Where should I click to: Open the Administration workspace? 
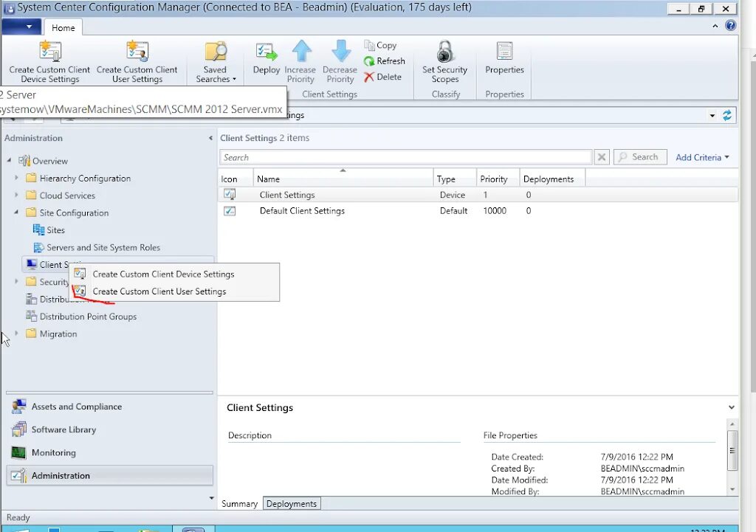coord(110,476)
